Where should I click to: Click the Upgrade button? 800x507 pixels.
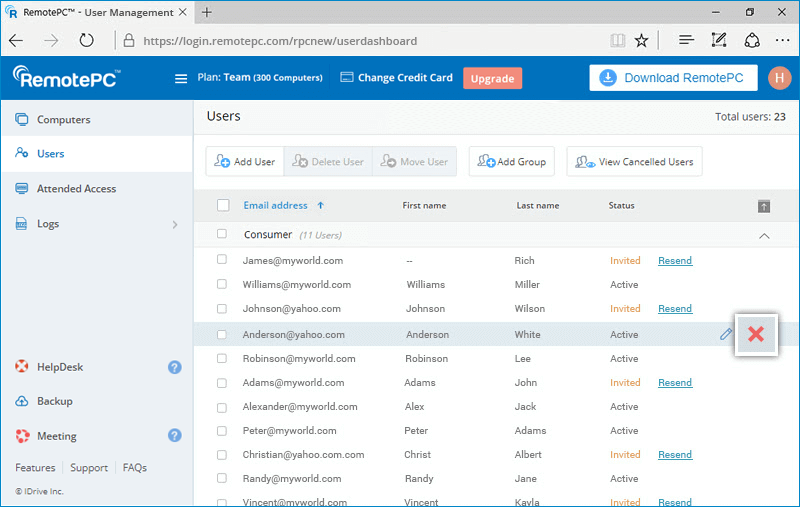[x=492, y=78]
